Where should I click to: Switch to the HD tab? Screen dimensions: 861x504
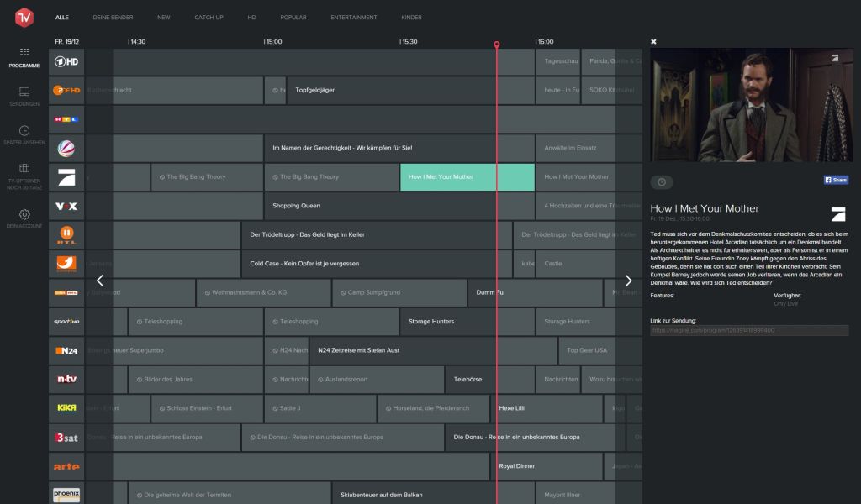tap(251, 18)
